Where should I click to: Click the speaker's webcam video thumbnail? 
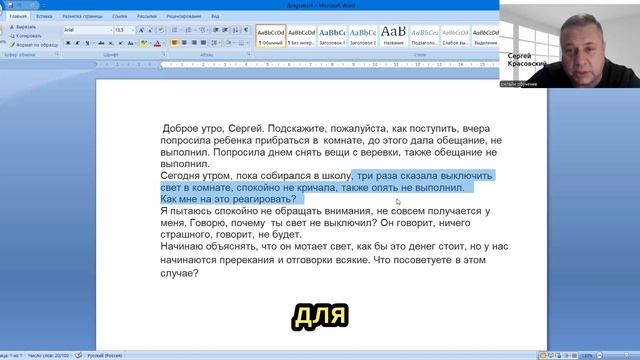(570, 46)
